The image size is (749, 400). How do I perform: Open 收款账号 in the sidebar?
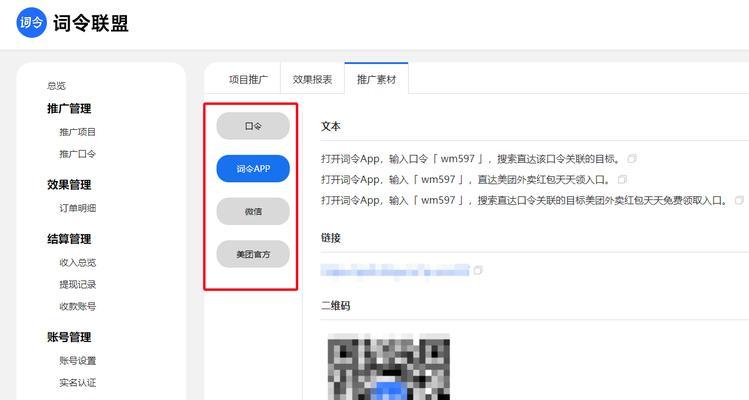coord(77,306)
